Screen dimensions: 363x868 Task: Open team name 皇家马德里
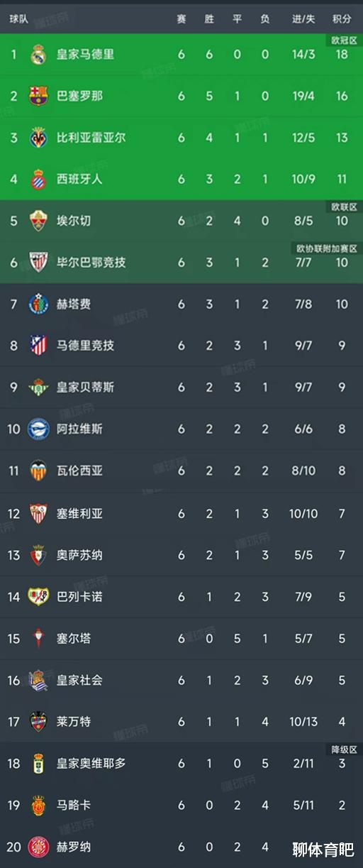[x=85, y=54]
